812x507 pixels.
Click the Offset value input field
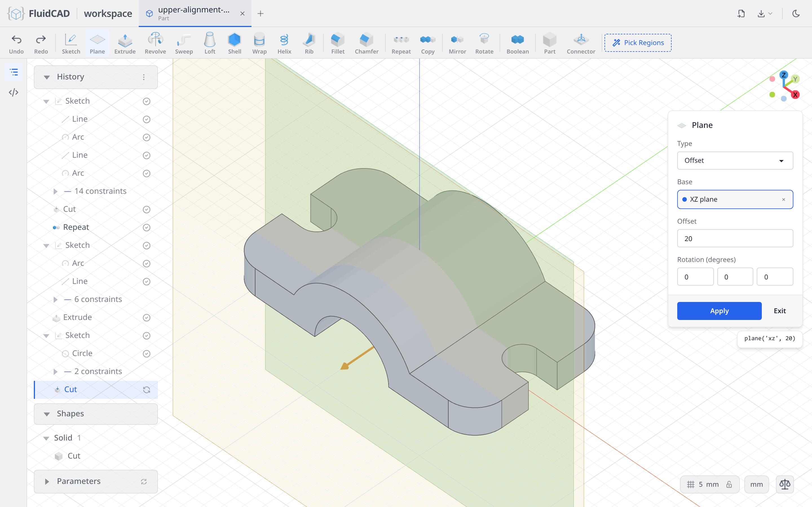[x=735, y=238]
